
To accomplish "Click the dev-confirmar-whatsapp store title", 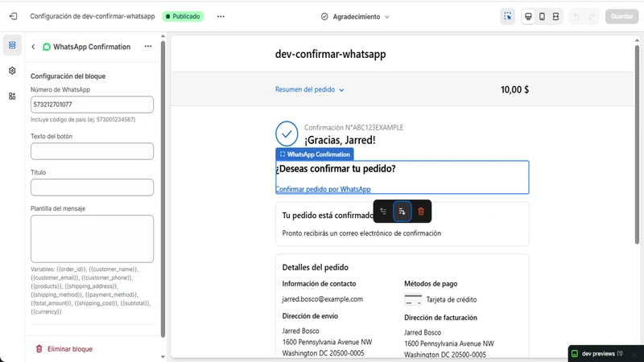I will tap(331, 54).
